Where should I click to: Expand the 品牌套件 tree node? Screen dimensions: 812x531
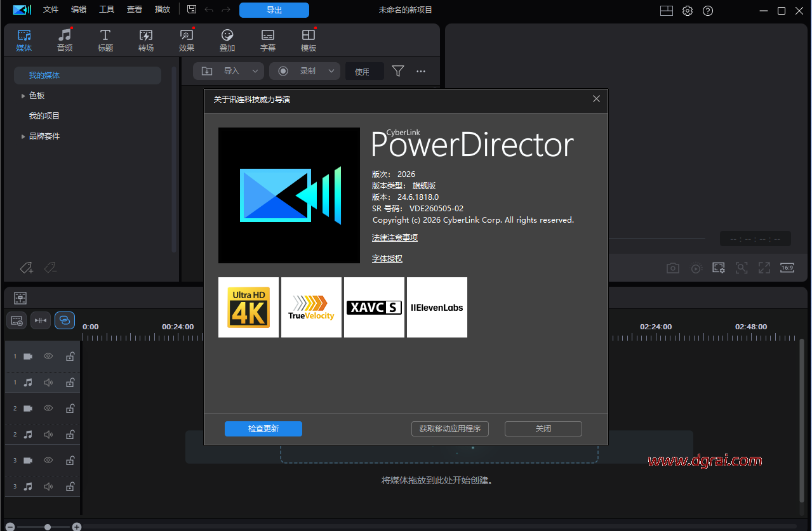pyautogui.click(x=23, y=136)
